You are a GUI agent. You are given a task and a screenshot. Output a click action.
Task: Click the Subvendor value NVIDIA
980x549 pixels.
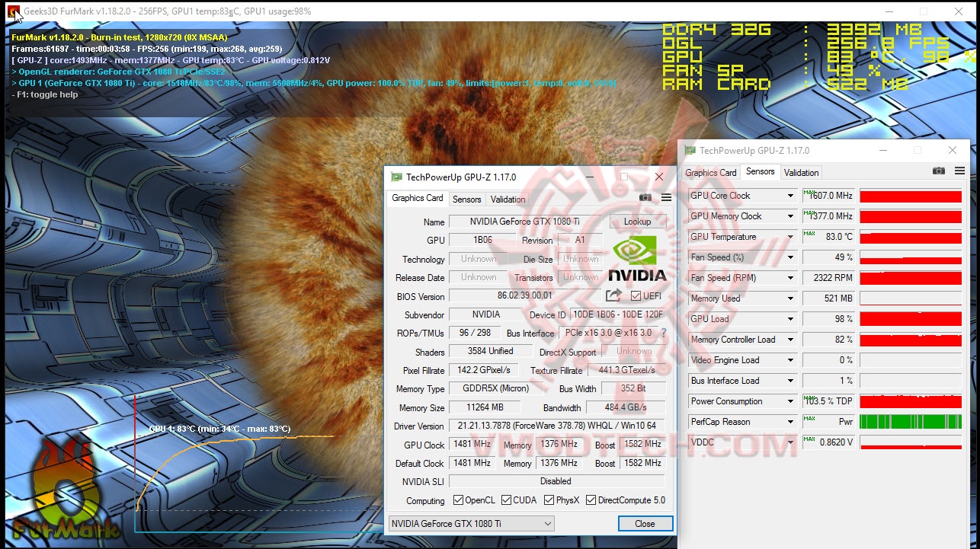485,314
